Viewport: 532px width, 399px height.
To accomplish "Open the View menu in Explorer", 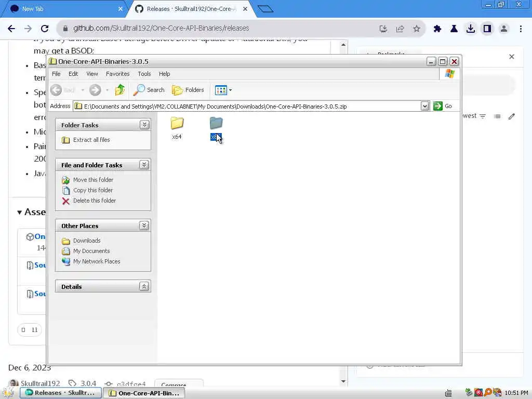I will click(92, 74).
